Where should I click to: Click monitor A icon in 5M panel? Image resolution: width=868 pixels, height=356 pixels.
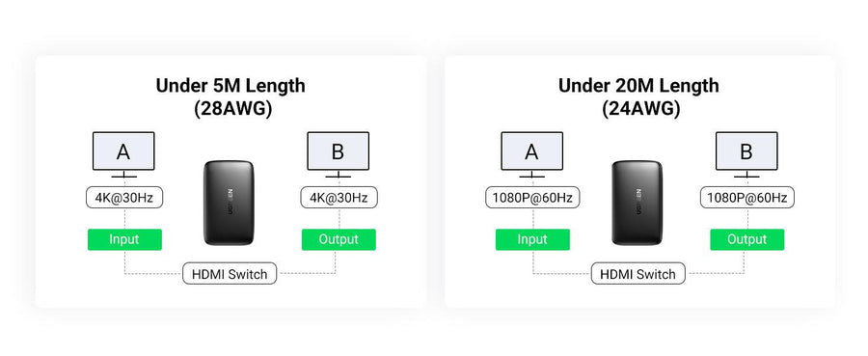123,154
